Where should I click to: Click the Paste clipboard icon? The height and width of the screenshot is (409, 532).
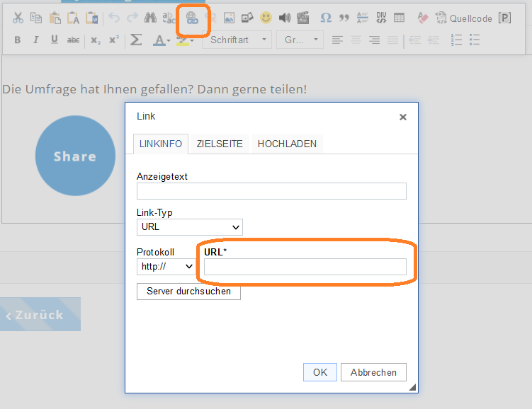pyautogui.click(x=55, y=18)
